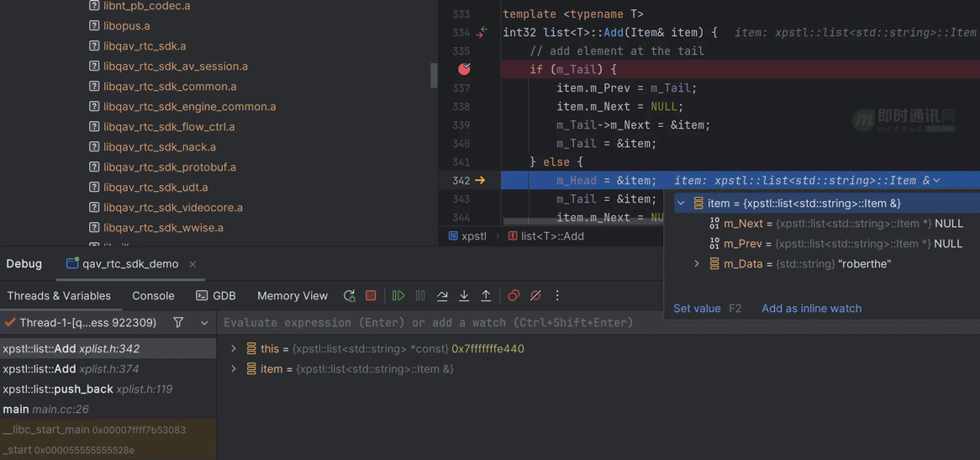Pause program execution

[420, 296]
